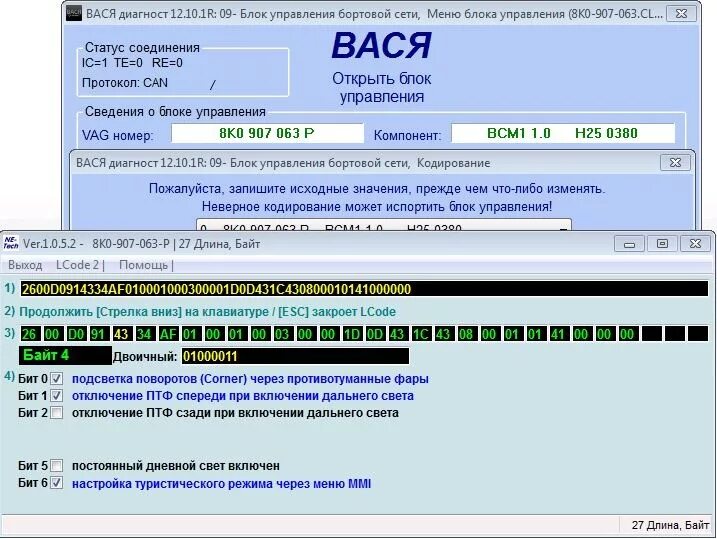The width and height of the screenshot is (717, 539).
Task: Toggle Бит 6 туристический режим через MMI
Action: (x=56, y=483)
